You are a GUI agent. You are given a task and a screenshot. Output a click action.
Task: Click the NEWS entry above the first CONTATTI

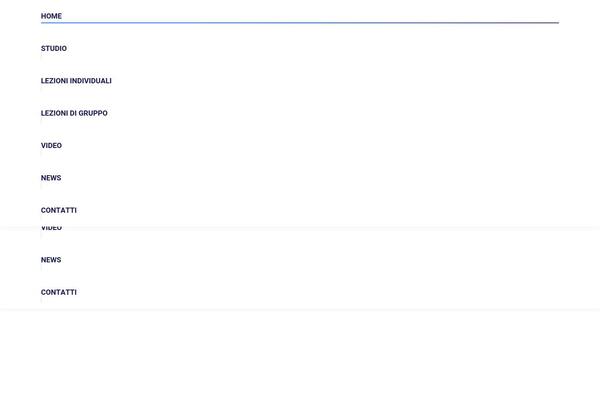click(x=51, y=178)
